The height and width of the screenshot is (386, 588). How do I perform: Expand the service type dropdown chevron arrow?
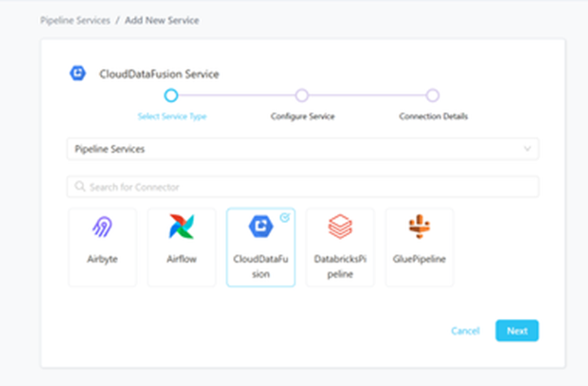[527, 149]
